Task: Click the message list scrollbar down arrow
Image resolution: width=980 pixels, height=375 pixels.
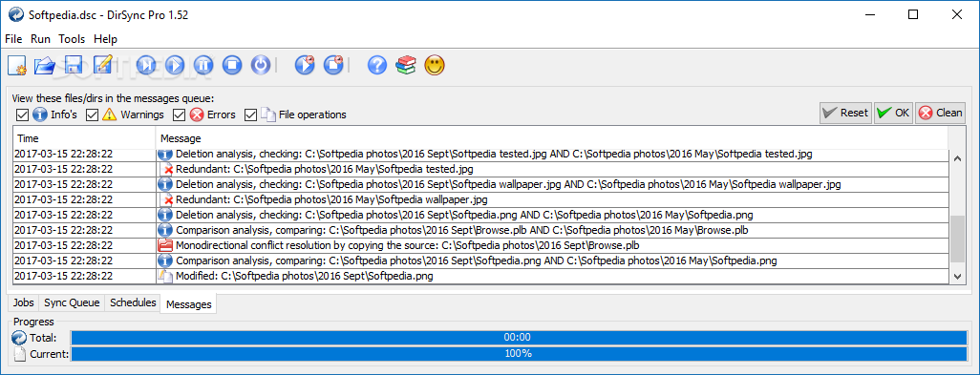Action: pyautogui.click(x=957, y=276)
